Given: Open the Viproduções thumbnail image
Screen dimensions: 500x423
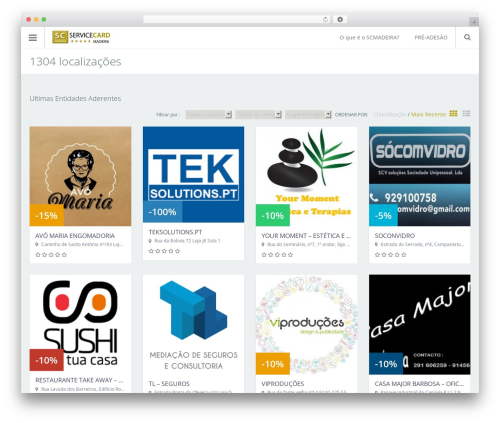Looking at the screenshot, I should click(x=306, y=324).
